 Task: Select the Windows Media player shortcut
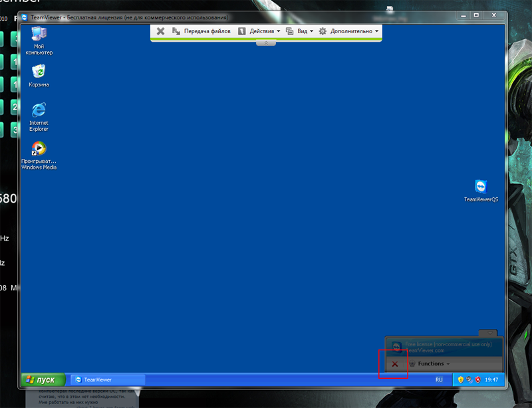[x=39, y=155]
